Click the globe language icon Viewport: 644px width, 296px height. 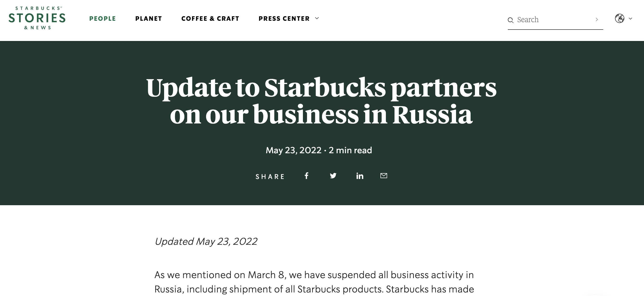click(x=619, y=19)
